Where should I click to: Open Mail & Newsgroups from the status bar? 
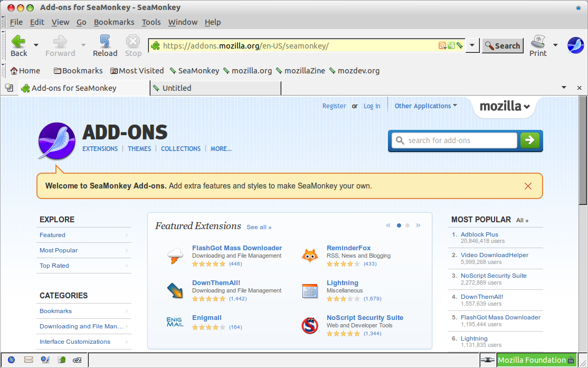(29, 360)
